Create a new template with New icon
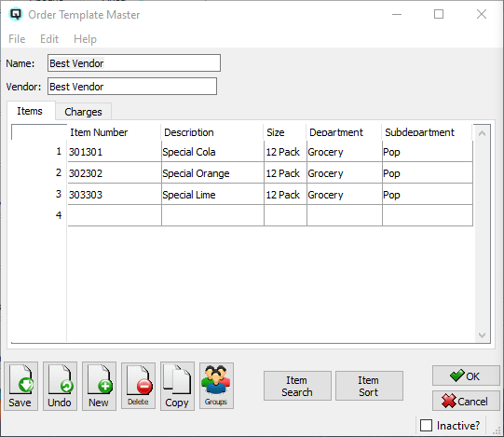504x437 pixels. click(x=99, y=386)
